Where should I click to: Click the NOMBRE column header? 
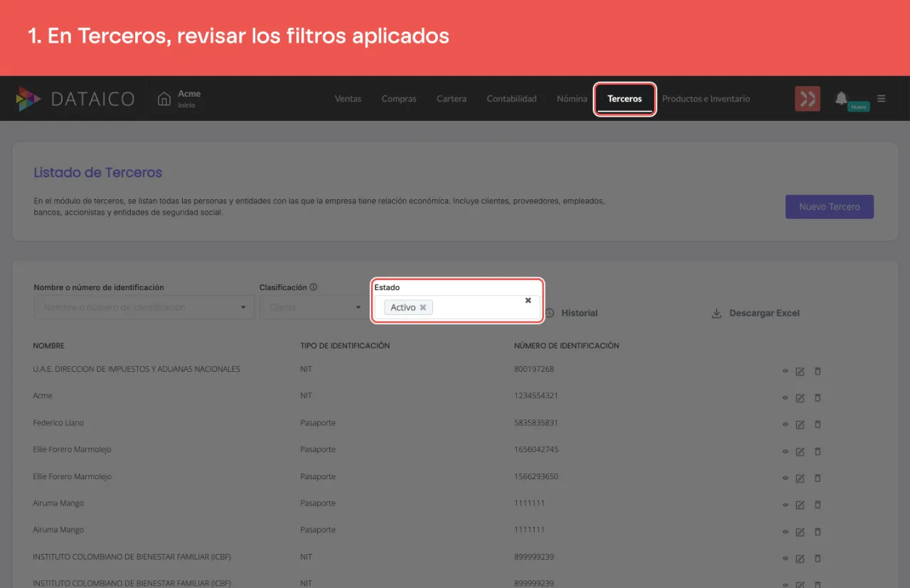[x=49, y=346]
